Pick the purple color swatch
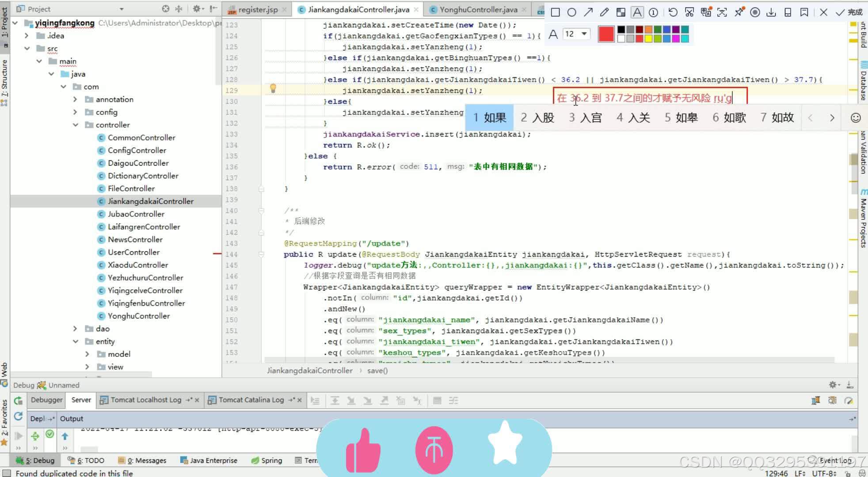Image resolution: width=868 pixels, height=477 pixels. point(676,30)
